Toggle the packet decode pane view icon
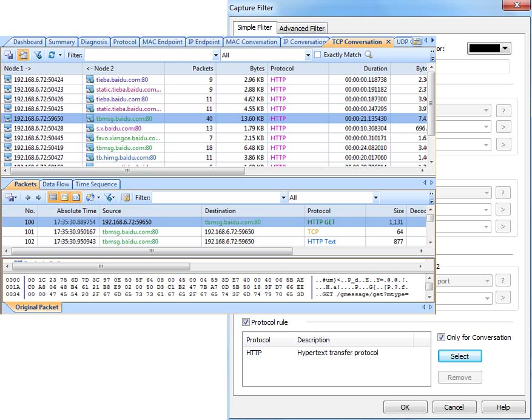 pos(64,197)
